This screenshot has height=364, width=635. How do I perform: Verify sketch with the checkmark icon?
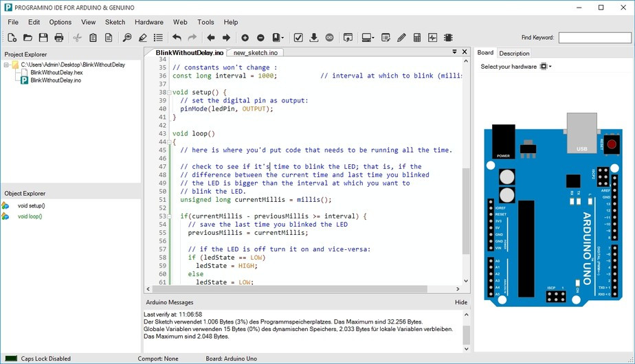pyautogui.click(x=298, y=38)
